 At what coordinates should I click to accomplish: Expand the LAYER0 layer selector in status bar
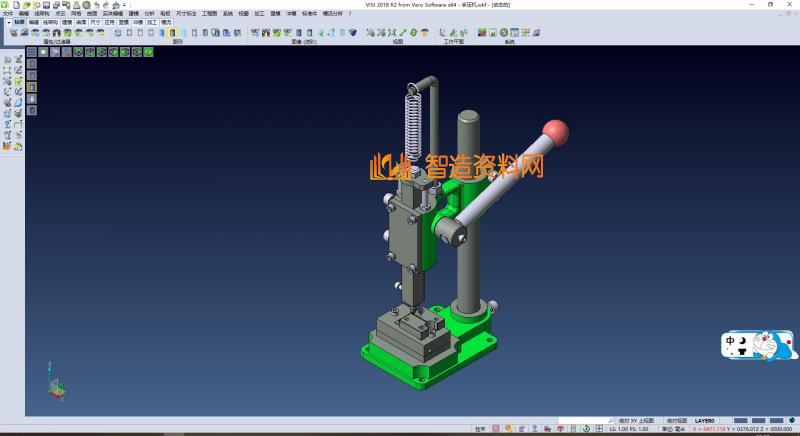coord(704,421)
